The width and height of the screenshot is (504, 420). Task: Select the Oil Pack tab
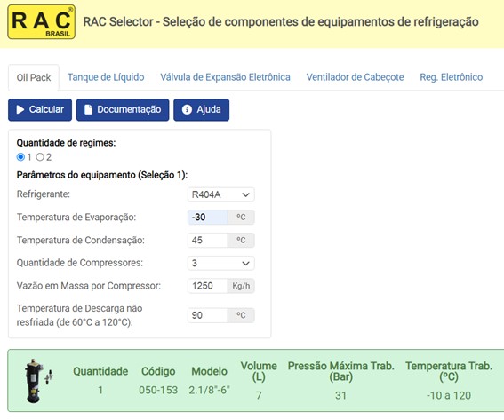34,78
